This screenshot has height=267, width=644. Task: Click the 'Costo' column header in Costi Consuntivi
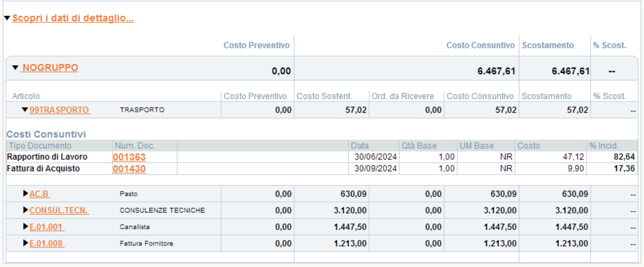click(529, 146)
